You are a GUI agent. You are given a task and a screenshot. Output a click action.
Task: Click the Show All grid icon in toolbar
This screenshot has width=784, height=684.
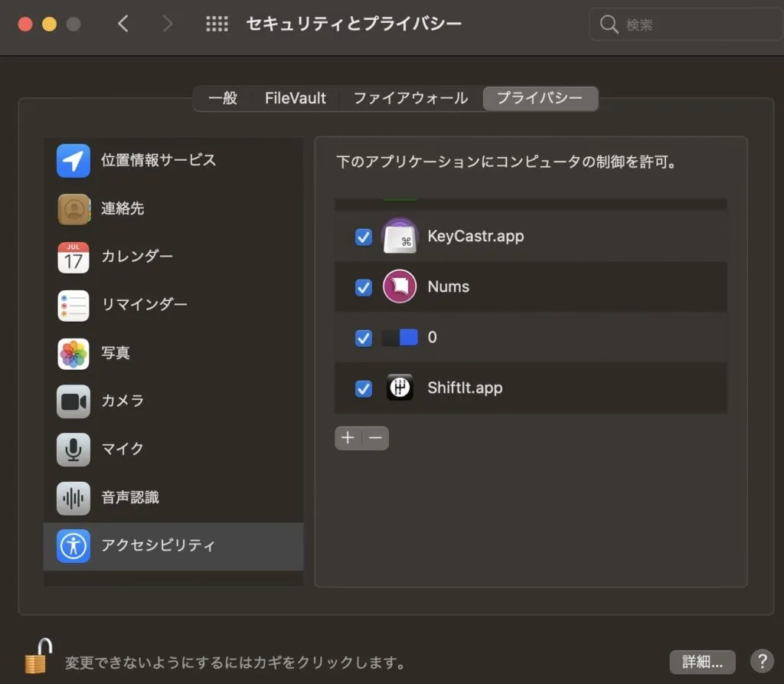click(217, 24)
